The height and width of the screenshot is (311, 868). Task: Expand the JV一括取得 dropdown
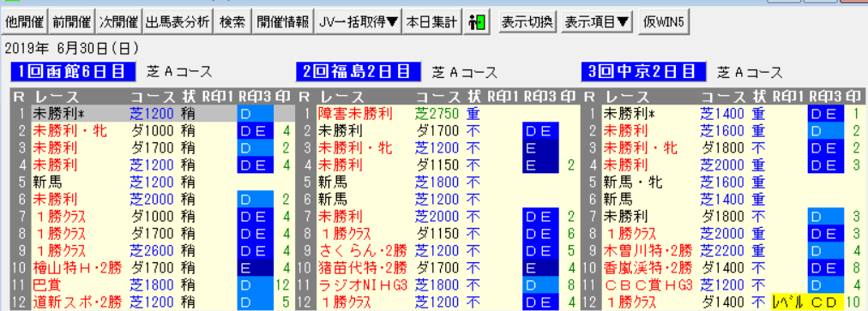coord(359,22)
